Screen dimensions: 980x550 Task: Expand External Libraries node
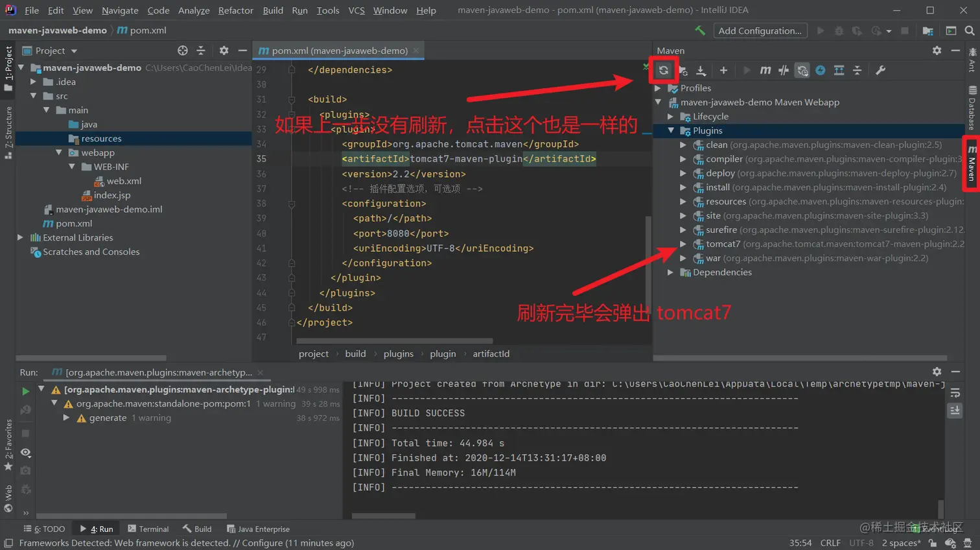20,237
